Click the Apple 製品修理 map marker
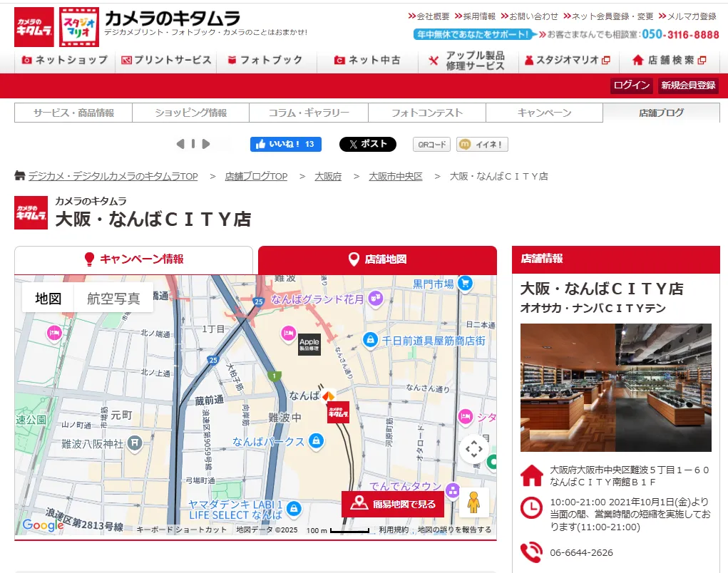728x573 pixels. coord(309,344)
